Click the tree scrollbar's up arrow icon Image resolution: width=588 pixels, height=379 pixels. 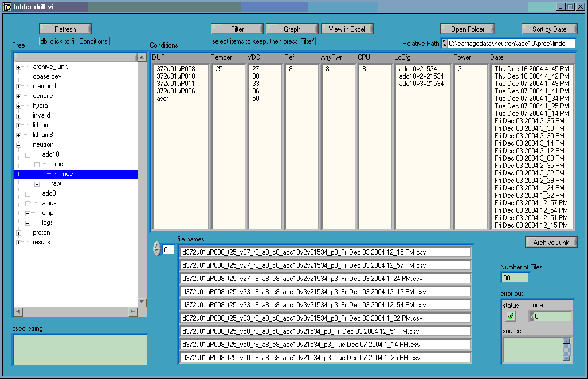pyautogui.click(x=141, y=57)
